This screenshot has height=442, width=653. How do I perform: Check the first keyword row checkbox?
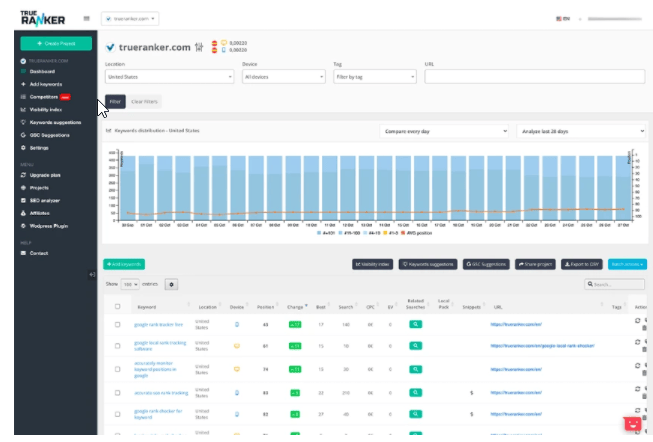pyautogui.click(x=117, y=324)
